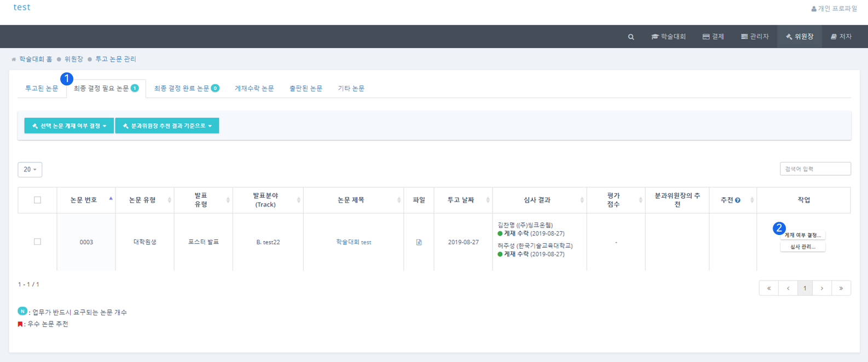
Task: Click the sort arrows on 심사 결과 column
Action: (582, 200)
